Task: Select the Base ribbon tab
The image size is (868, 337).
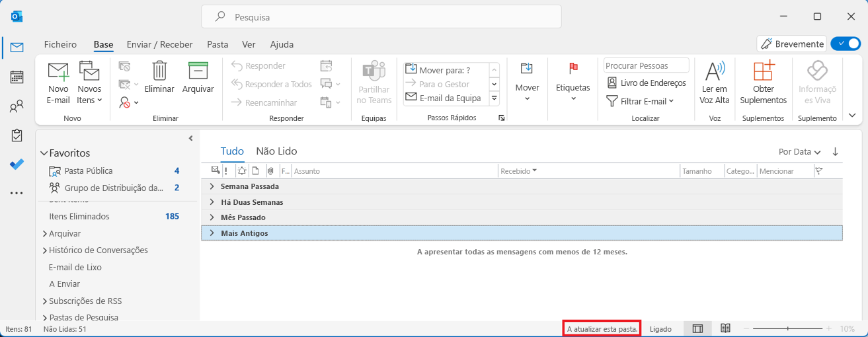Action: pos(103,44)
